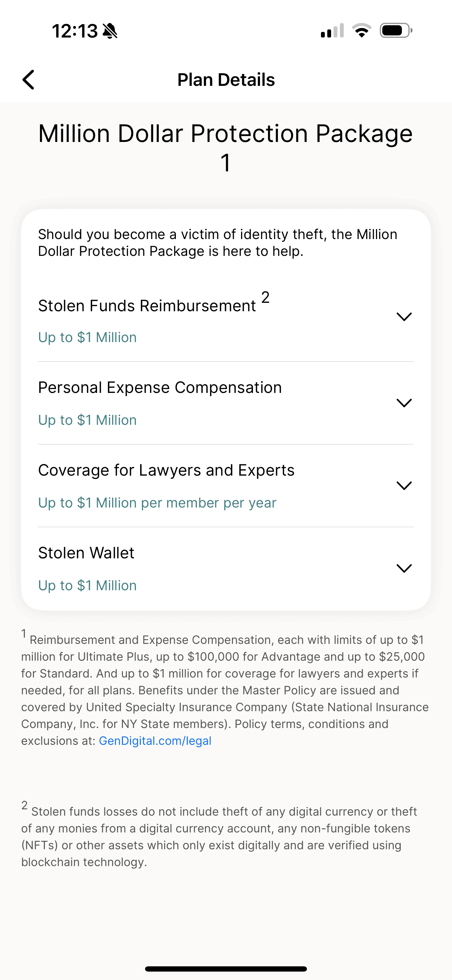
Task: Tap the battery indicator icon
Action: pos(396,30)
